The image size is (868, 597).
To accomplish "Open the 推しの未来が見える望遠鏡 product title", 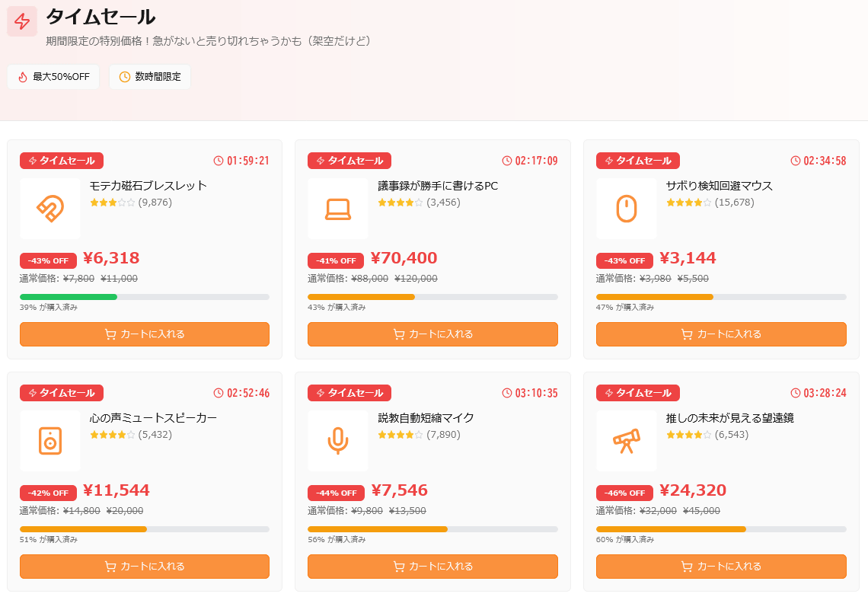I will tap(729, 417).
